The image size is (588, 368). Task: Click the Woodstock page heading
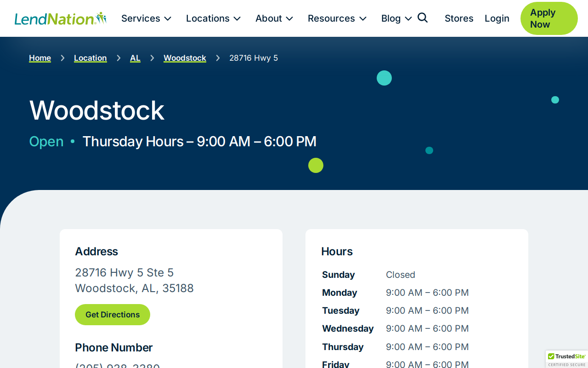97,110
